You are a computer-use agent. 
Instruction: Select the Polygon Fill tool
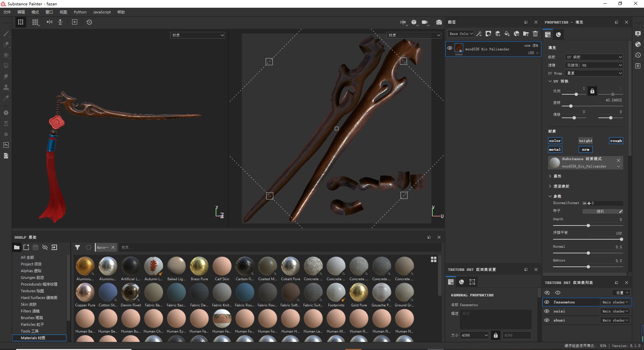pyautogui.click(x=6, y=66)
